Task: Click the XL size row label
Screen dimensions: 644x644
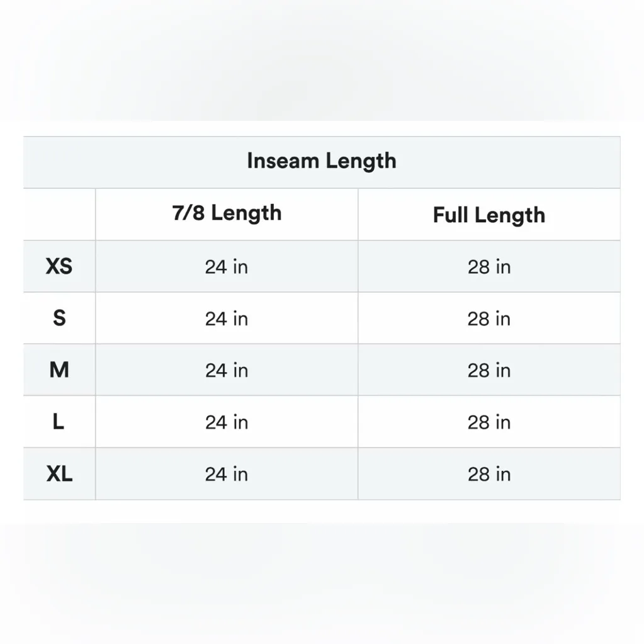Action: point(59,473)
